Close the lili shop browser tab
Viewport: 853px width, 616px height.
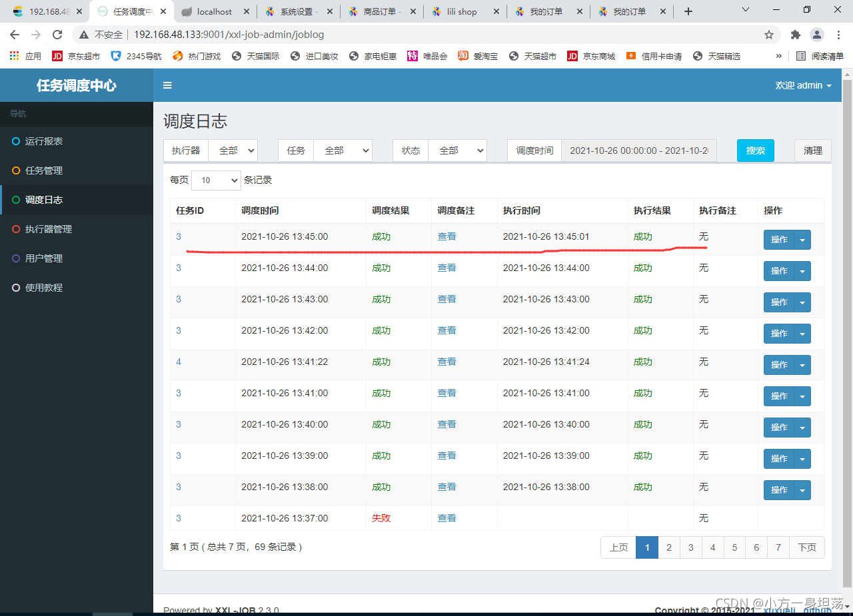coord(496,11)
